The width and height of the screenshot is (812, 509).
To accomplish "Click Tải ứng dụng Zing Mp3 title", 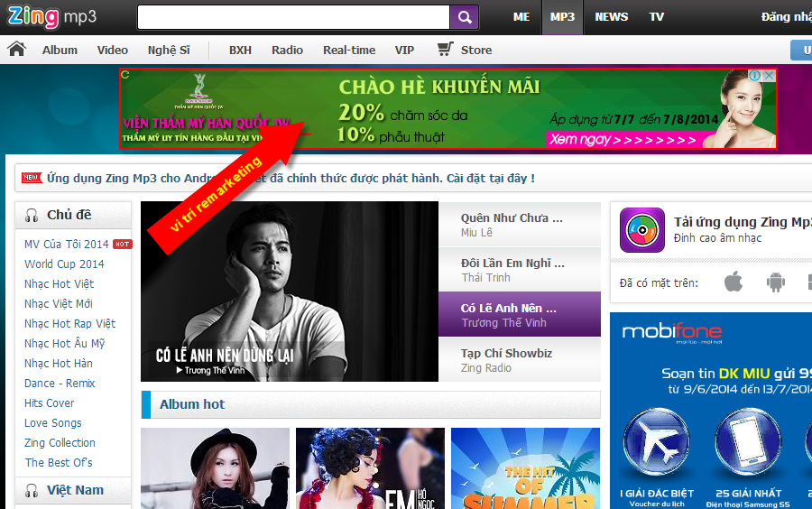I will [x=743, y=222].
